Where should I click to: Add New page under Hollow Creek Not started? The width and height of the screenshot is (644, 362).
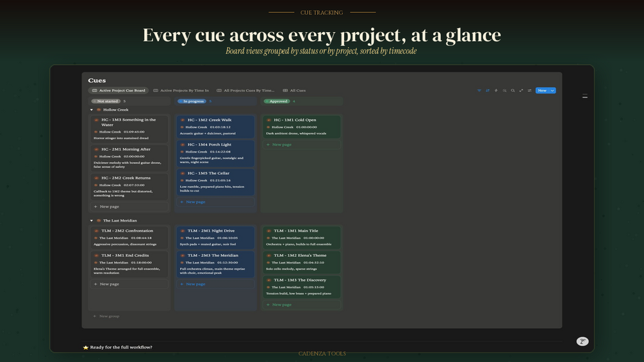pyautogui.click(x=129, y=206)
